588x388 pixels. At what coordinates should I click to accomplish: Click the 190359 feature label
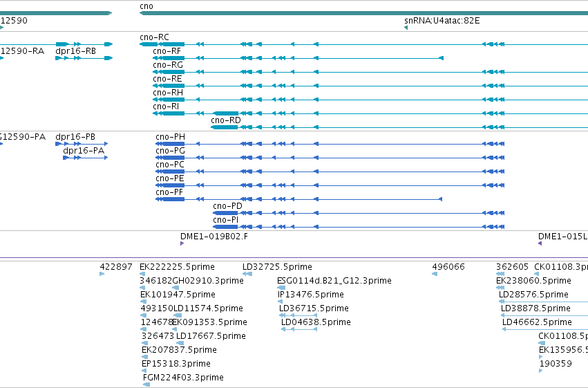(556, 364)
